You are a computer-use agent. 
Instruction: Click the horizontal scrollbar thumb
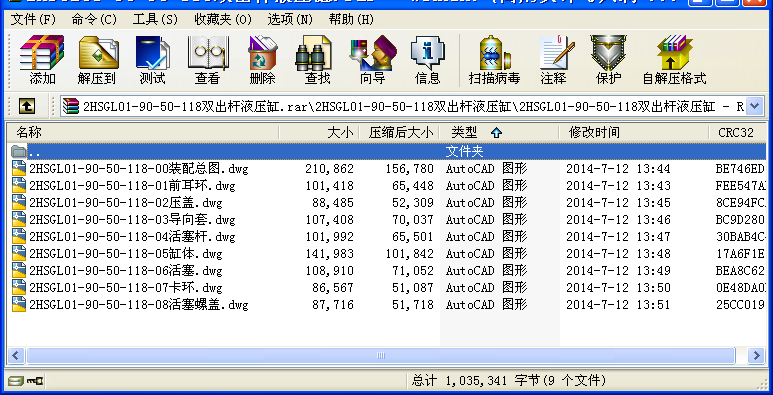tap(381, 355)
